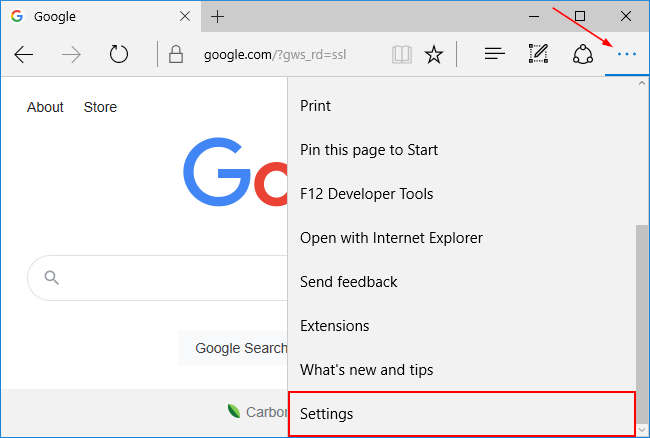Click the menu scrollbar up arrow
This screenshot has width=650, height=438.
642,83
